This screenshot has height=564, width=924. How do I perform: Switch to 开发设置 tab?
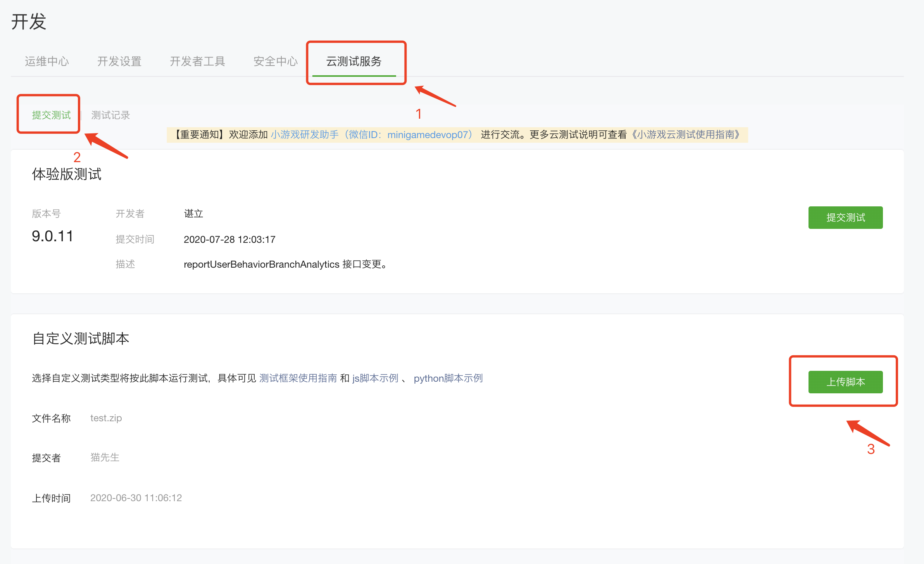coord(119,61)
